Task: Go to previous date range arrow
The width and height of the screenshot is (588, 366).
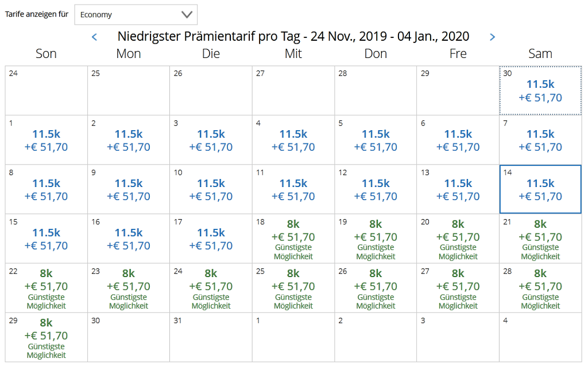Action: coord(95,37)
